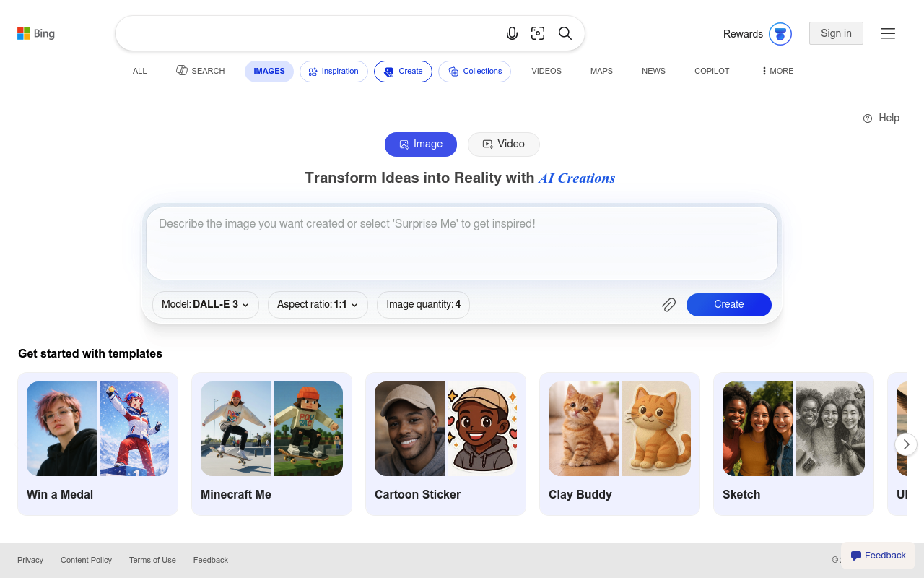Switch to Video creation mode
This screenshot has height=578, width=924.
pyautogui.click(x=504, y=144)
